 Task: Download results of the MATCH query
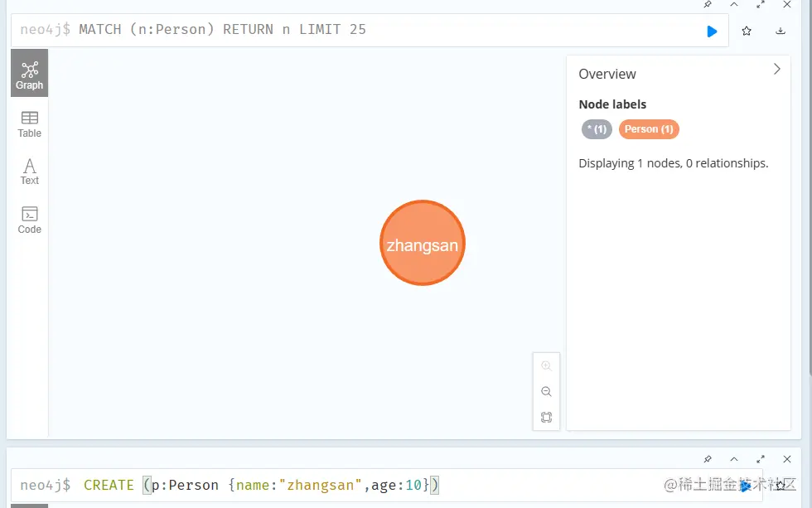click(781, 31)
